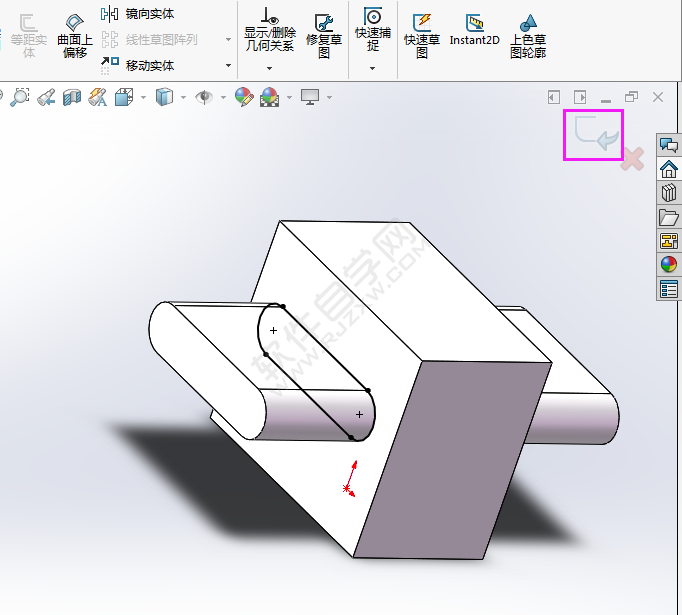Select the upper arc center point marker
The image size is (682, 615).
(x=273, y=331)
